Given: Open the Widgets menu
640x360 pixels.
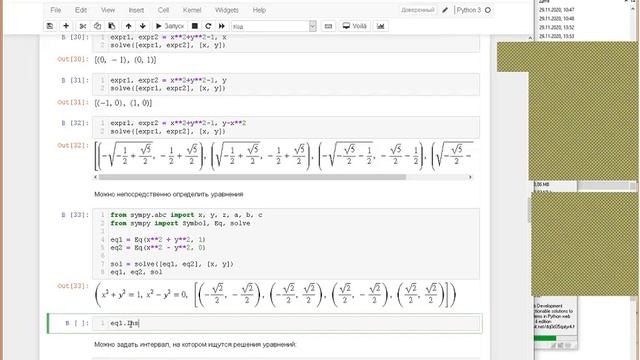Looking at the screenshot, I should [x=227, y=10].
